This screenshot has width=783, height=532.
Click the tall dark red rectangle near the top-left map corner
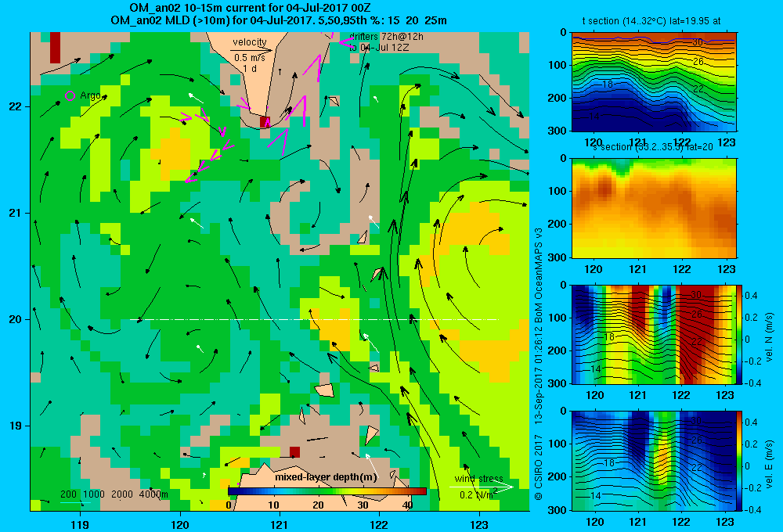55,48
